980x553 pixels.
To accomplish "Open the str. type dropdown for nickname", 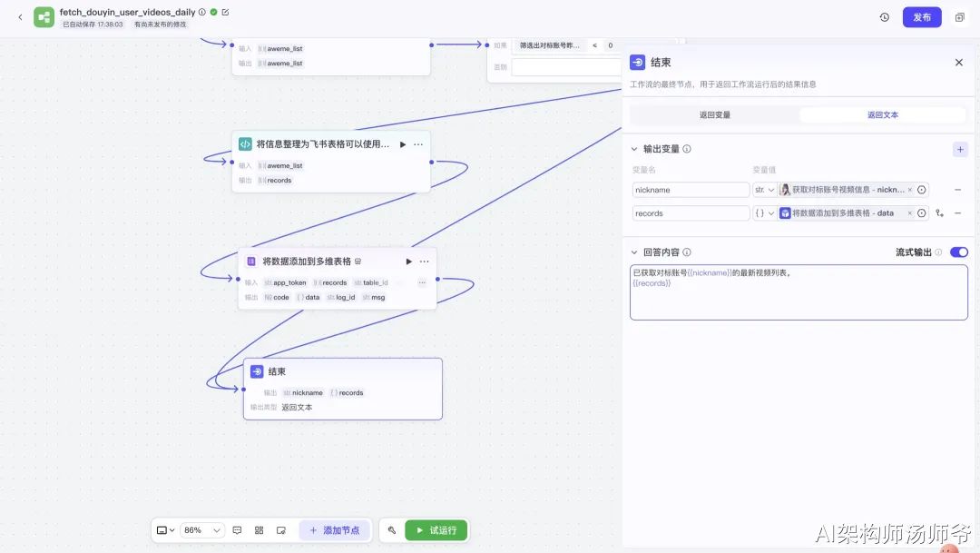I will tap(764, 190).
